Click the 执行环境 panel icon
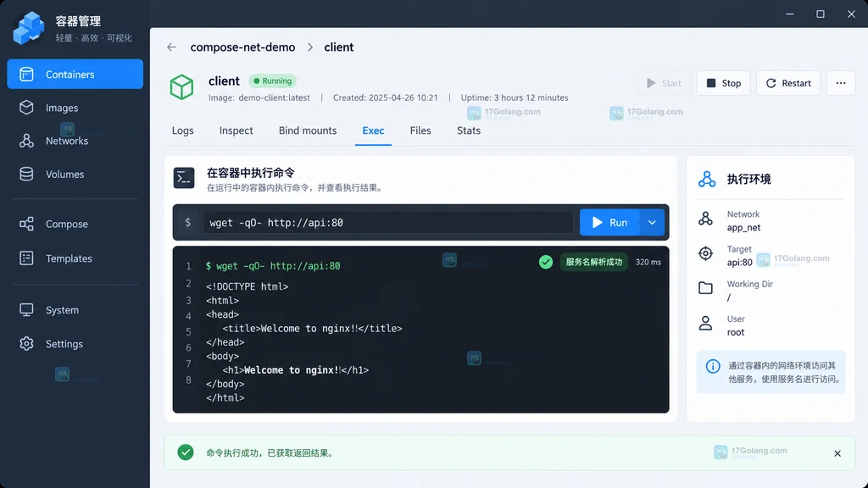 [x=707, y=179]
